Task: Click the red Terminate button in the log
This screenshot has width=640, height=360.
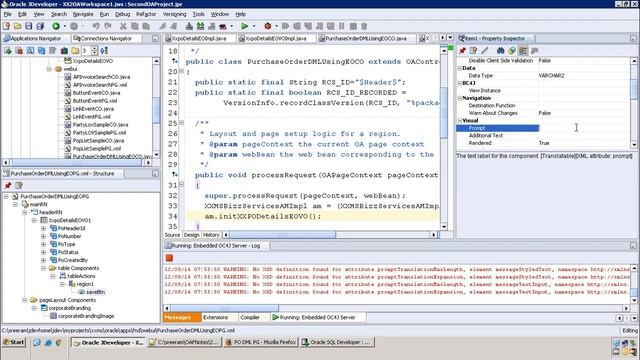Action: coord(169,258)
